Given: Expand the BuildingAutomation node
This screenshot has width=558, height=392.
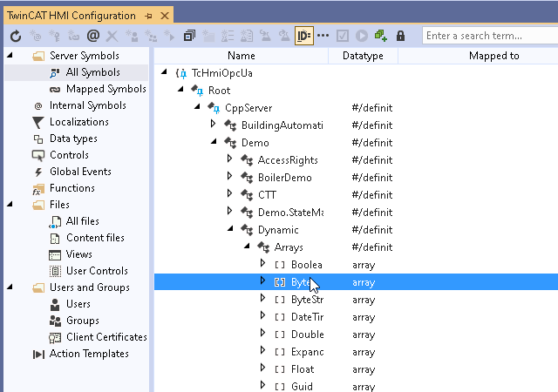Looking at the screenshot, I should (x=213, y=124).
